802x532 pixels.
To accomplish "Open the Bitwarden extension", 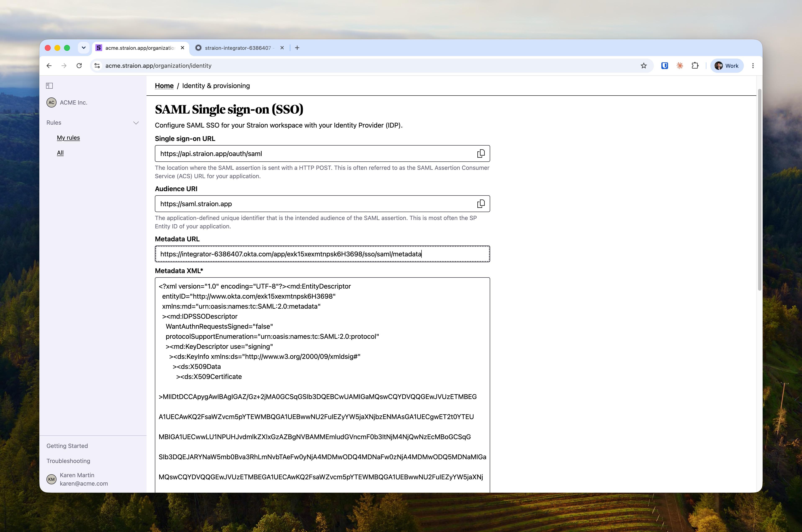I will point(664,66).
